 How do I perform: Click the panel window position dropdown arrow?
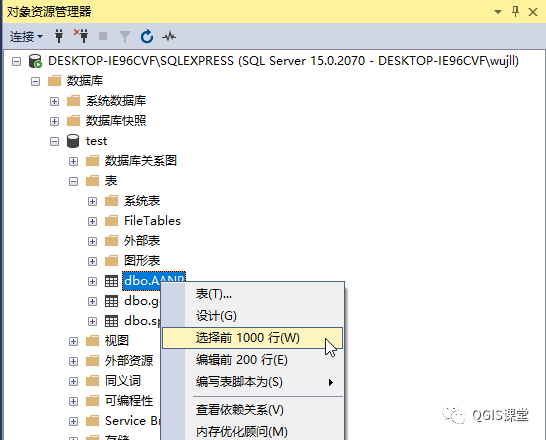tap(498, 12)
